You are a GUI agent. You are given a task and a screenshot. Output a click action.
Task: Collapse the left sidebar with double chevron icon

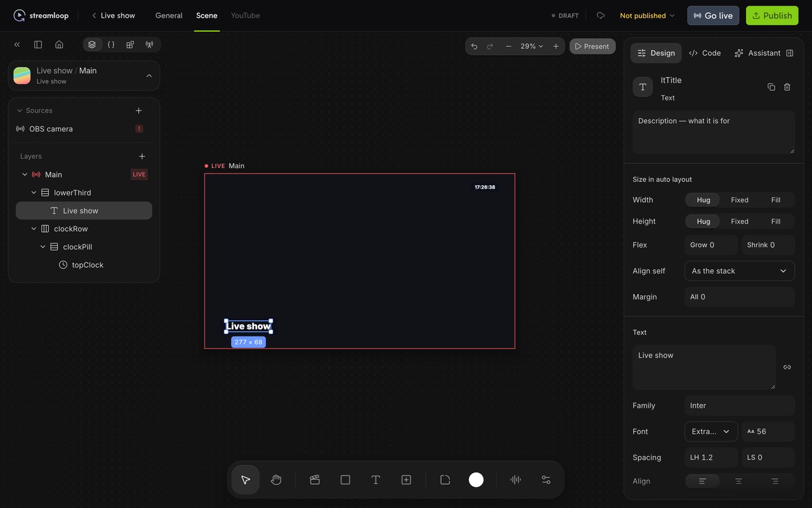coord(17,44)
